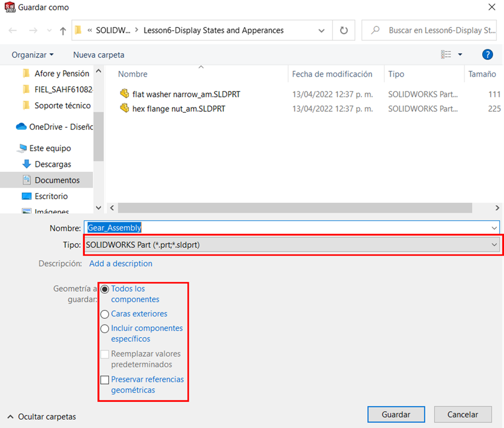Sort by the Tamaño column
This screenshot has height=428, width=504.
click(x=482, y=74)
